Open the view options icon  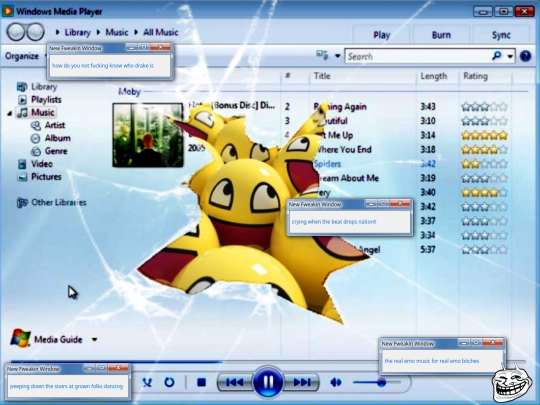(x=322, y=55)
